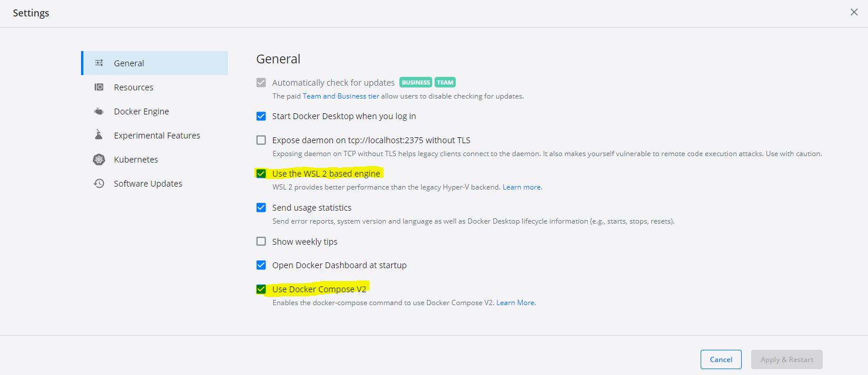Click the Experimental Features flask icon
Screen dimensions: 868x375
99,135
